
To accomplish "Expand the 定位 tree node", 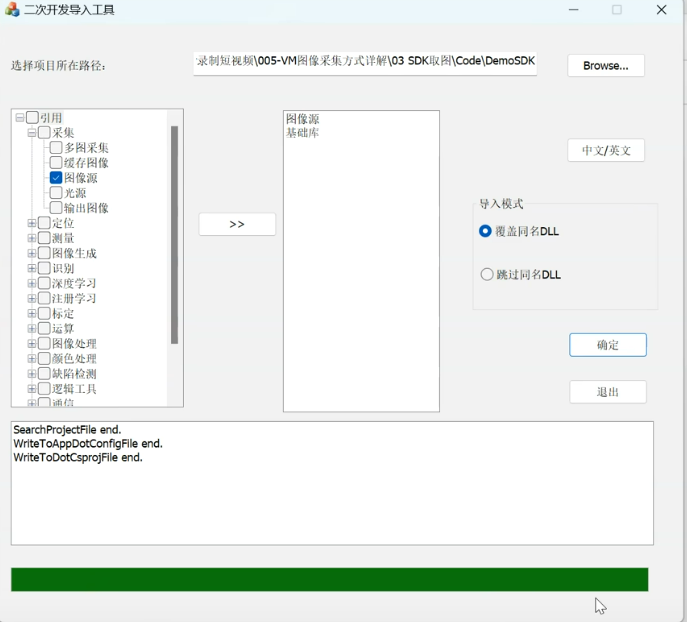I will pyautogui.click(x=32, y=223).
